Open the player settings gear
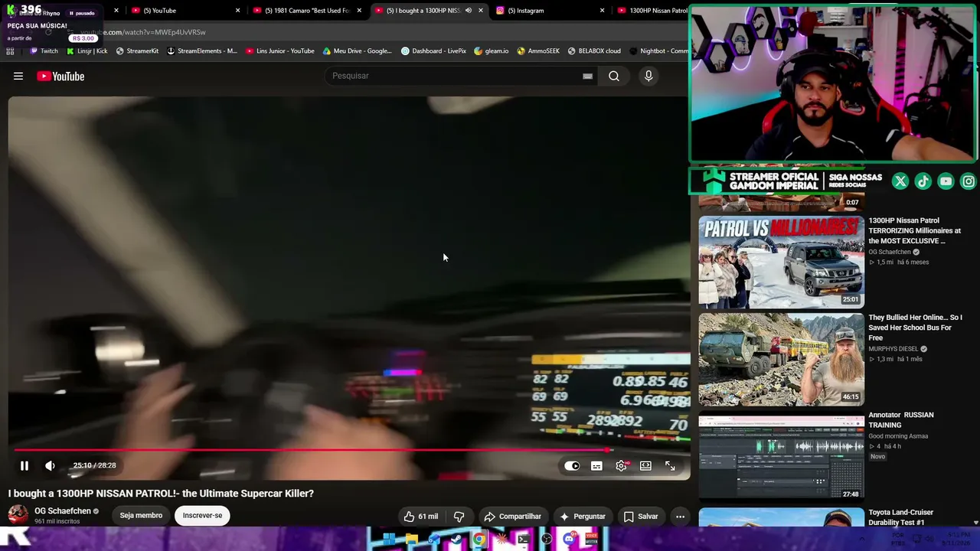 point(621,465)
